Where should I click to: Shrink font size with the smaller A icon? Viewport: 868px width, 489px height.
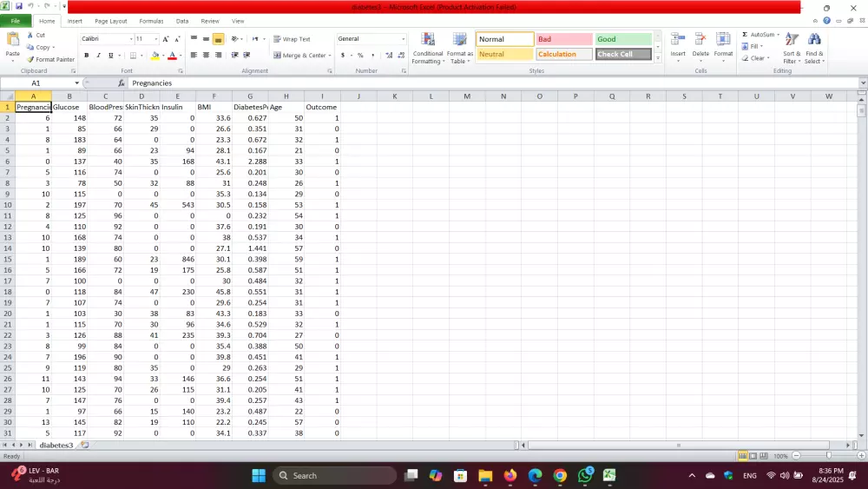click(177, 39)
